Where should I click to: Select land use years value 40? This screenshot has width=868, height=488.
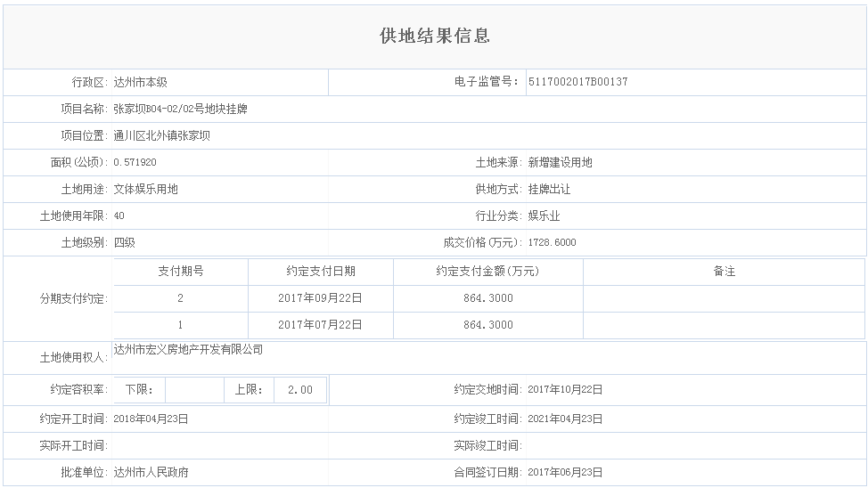click(119, 216)
